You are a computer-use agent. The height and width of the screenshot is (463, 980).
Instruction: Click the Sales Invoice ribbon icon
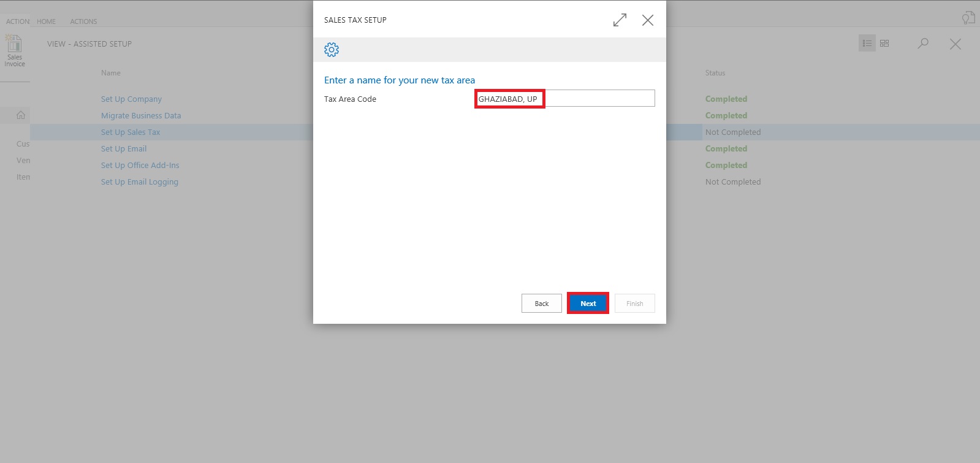pos(15,50)
